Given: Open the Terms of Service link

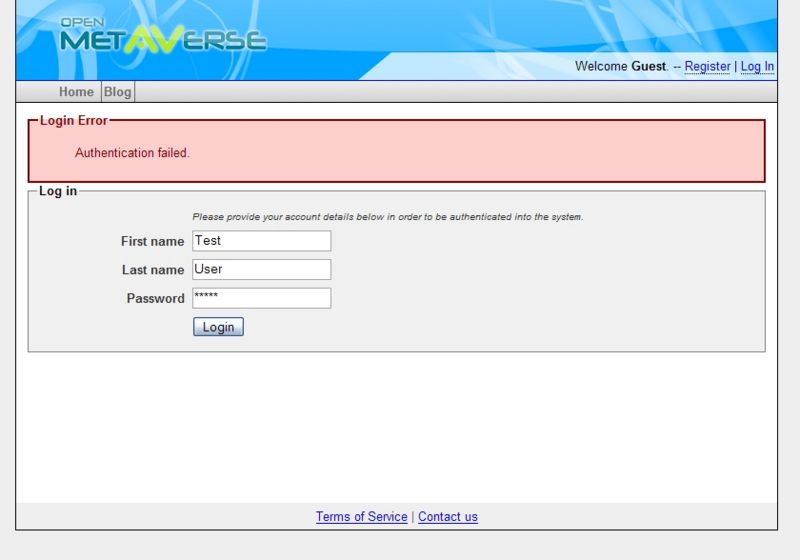Looking at the screenshot, I should pos(361,517).
